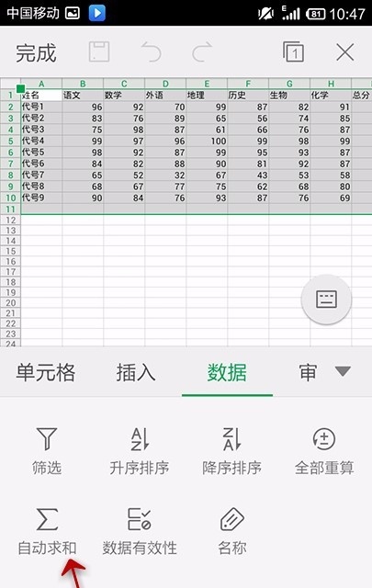Tap the save disk icon
Screen dimensions: 372x588
click(99, 51)
